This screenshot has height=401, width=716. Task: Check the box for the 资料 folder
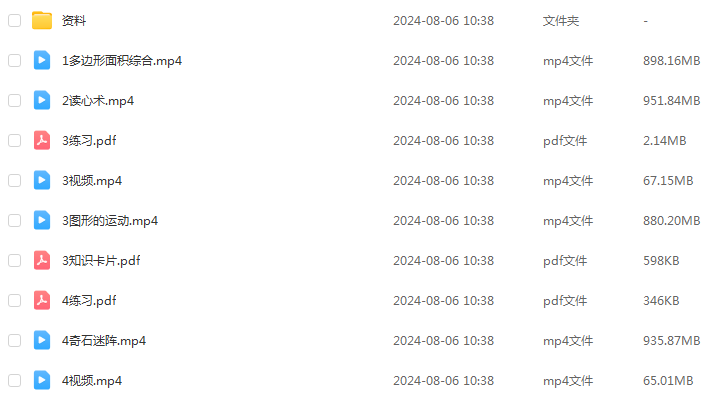(x=15, y=21)
